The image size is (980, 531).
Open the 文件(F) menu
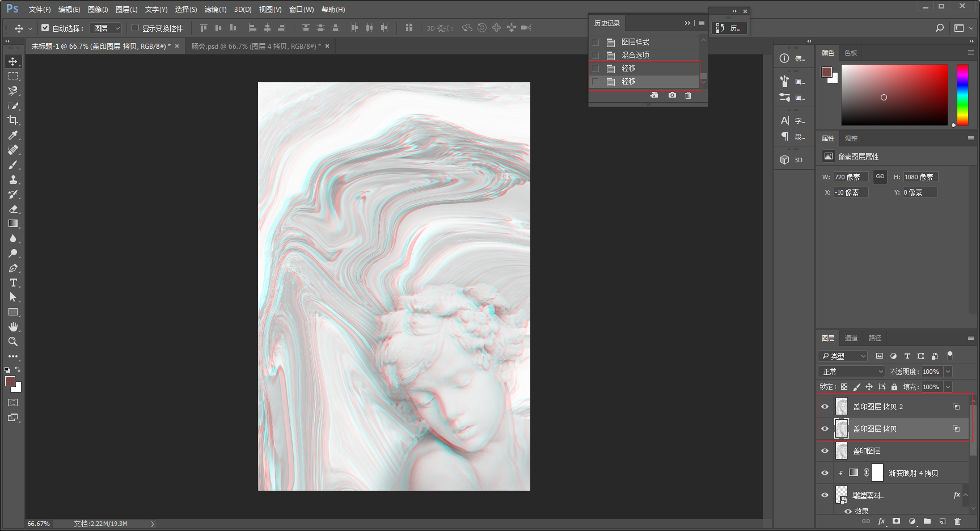[40, 10]
